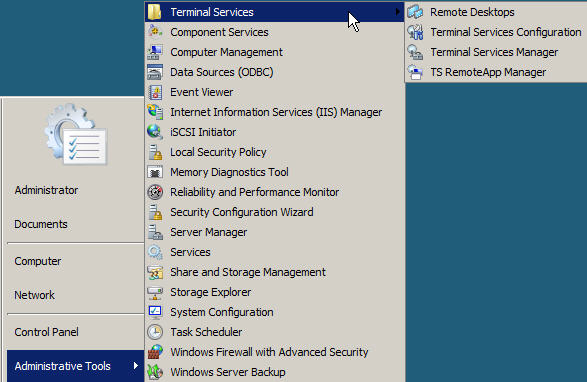Image resolution: width=587 pixels, height=382 pixels.
Task: Click the Server Manager icon
Action: tap(155, 232)
